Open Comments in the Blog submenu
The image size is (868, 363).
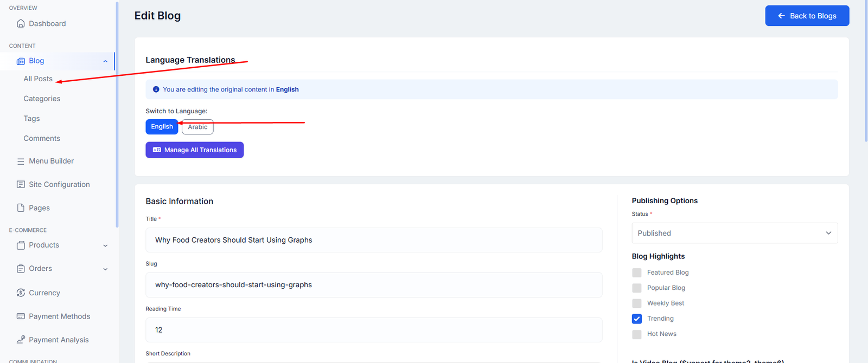tap(42, 138)
